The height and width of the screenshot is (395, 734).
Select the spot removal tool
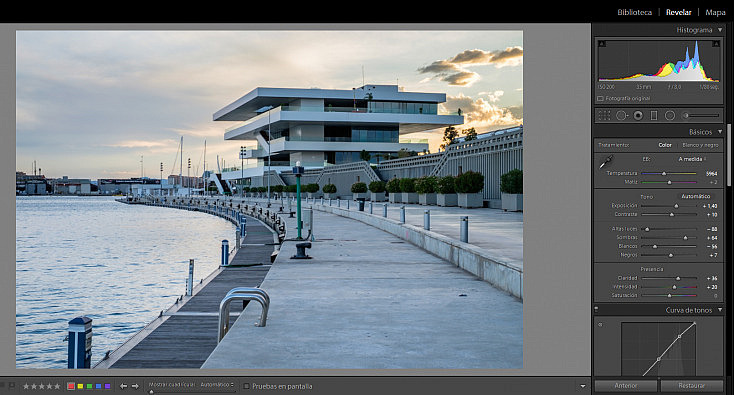[621, 115]
